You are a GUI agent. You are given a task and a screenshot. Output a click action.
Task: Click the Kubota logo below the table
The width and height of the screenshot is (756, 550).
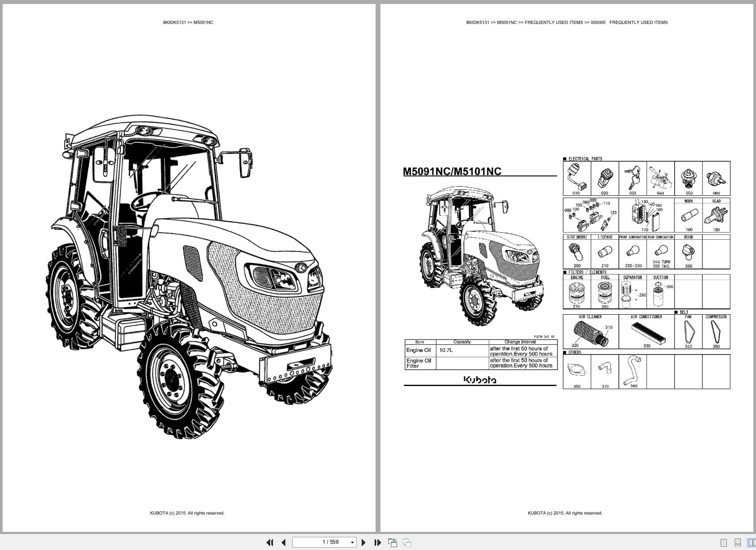pos(480,379)
